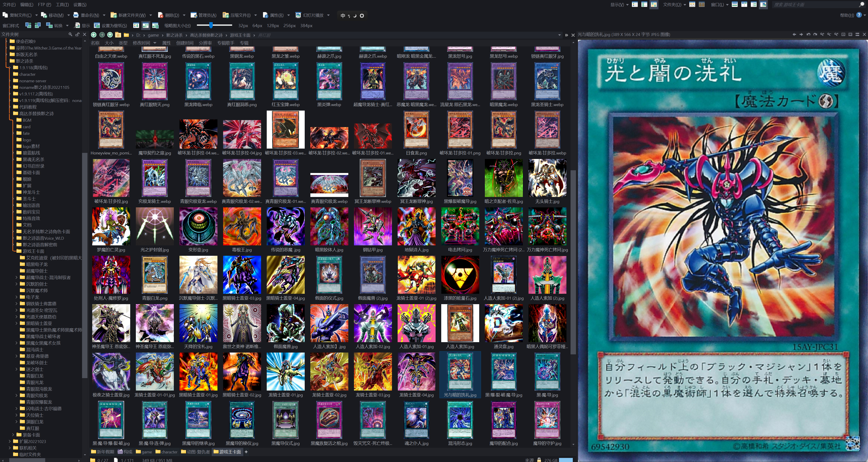Rotate preview image left with the undo arrow
868x462 pixels.
(808, 34)
